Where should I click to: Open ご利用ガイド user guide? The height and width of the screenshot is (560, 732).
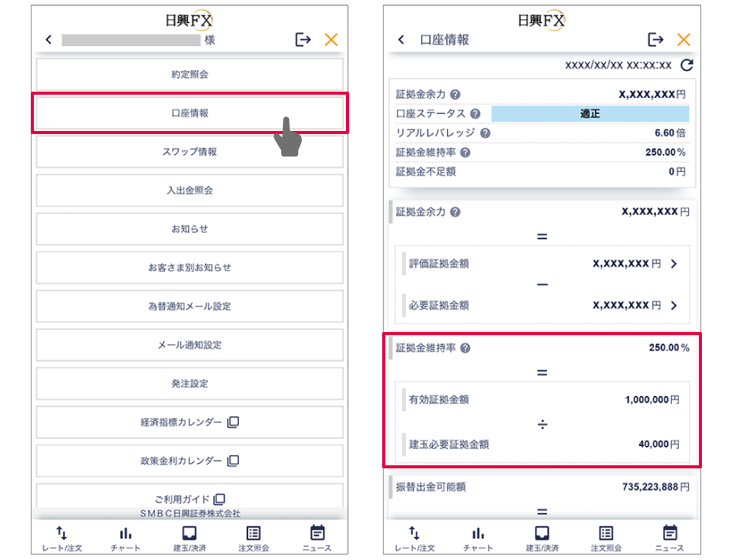click(190, 498)
